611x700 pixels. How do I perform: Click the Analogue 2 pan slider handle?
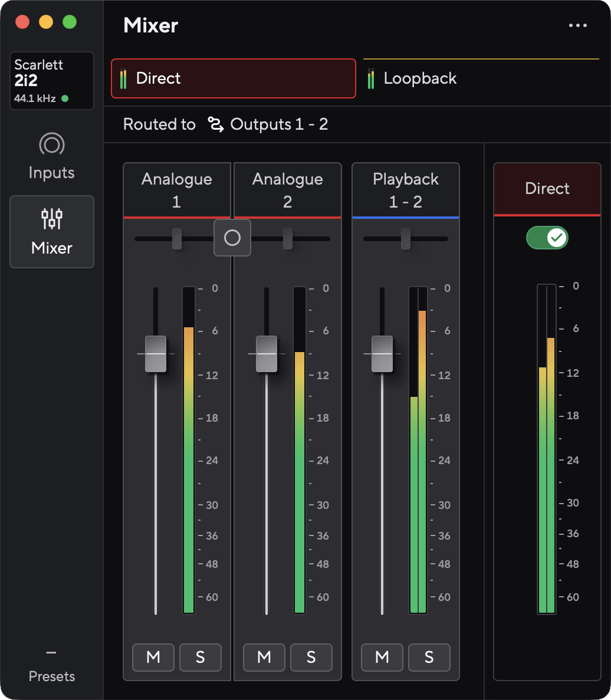pyautogui.click(x=288, y=239)
